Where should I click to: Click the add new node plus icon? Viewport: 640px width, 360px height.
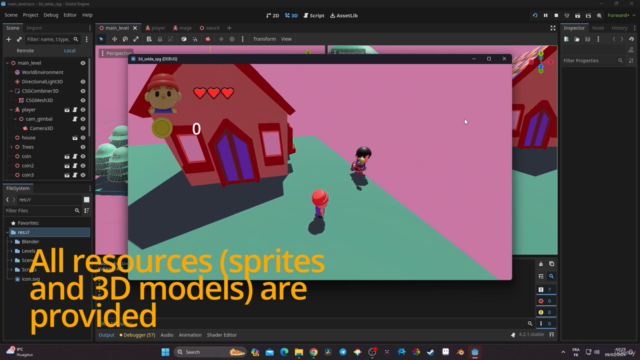[x=8, y=39]
